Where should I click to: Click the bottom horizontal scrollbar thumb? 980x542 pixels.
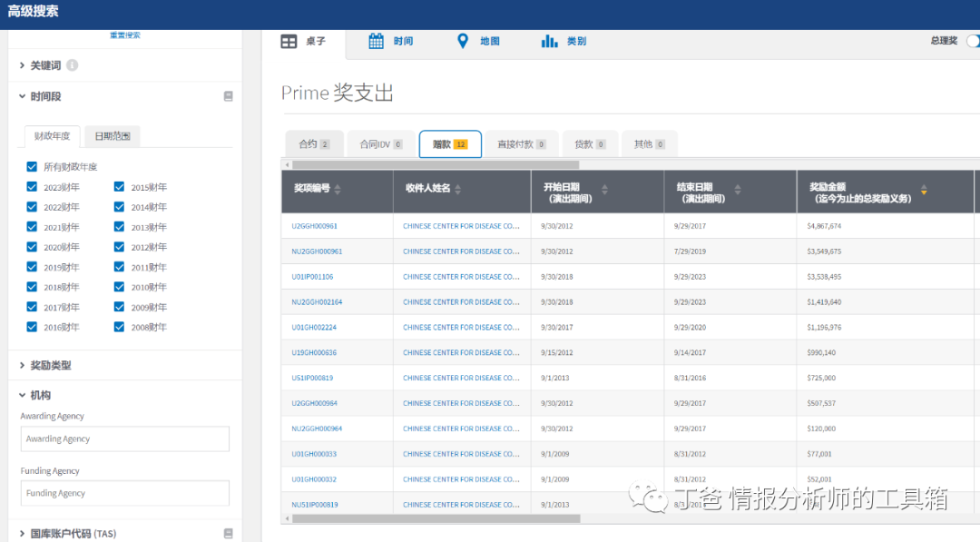click(436, 518)
